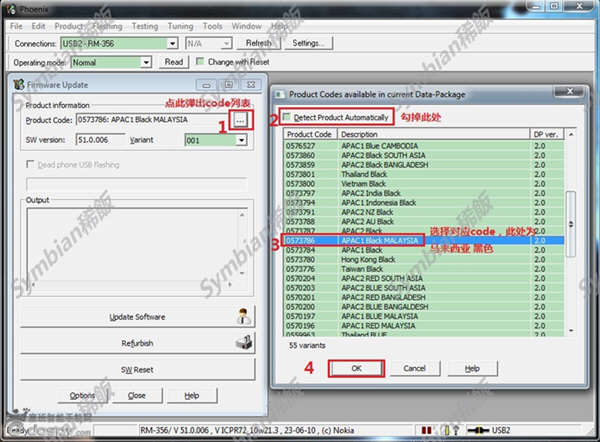Click the product list scroll up arrow
This screenshot has width=600, height=442.
(571, 134)
